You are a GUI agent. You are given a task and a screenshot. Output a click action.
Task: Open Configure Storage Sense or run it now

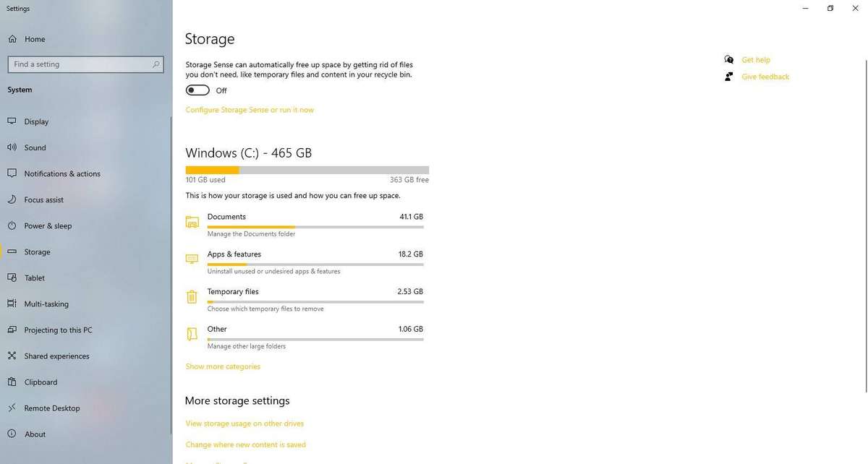[x=250, y=110]
